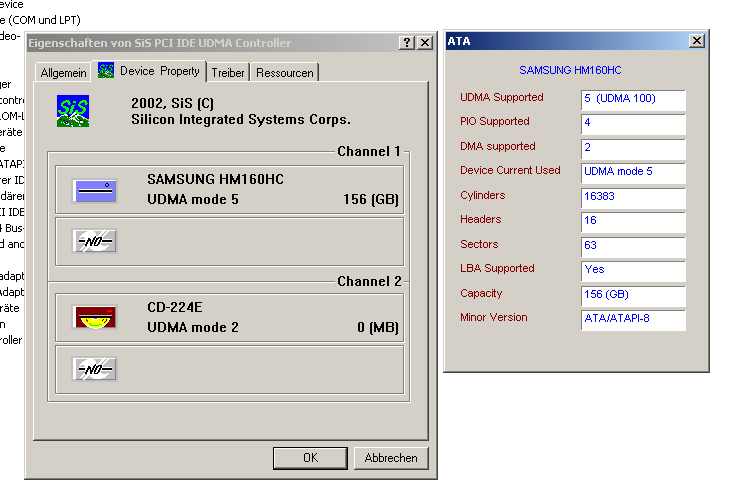The width and height of the screenshot is (740, 502).
Task: Click the SAMSUNG HM160HC text in Channel 1
Action: (x=215, y=179)
